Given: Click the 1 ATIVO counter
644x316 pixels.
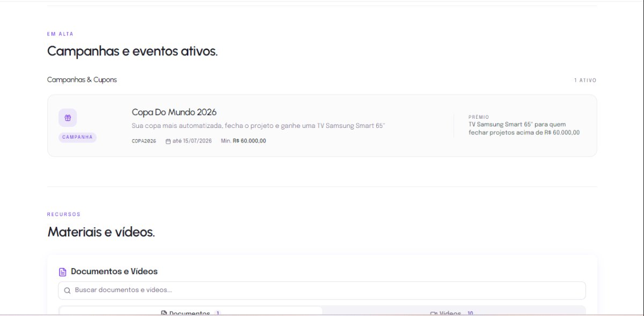Looking at the screenshot, I should (x=585, y=81).
